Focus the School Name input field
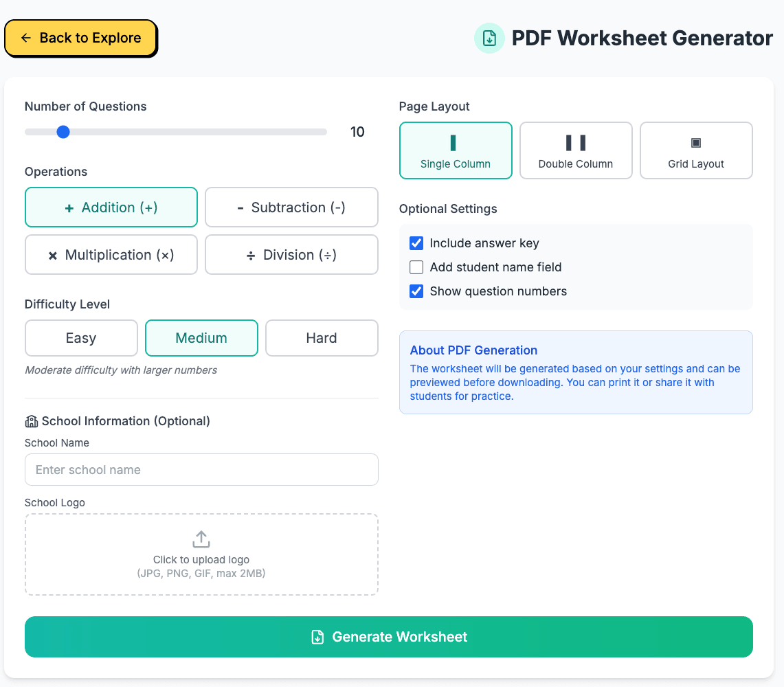 pos(201,469)
